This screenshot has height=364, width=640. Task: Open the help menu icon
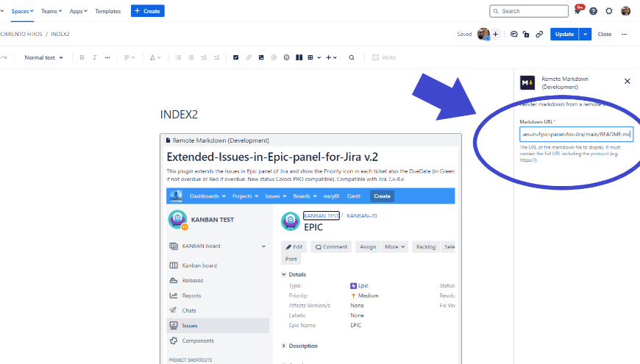(x=593, y=11)
